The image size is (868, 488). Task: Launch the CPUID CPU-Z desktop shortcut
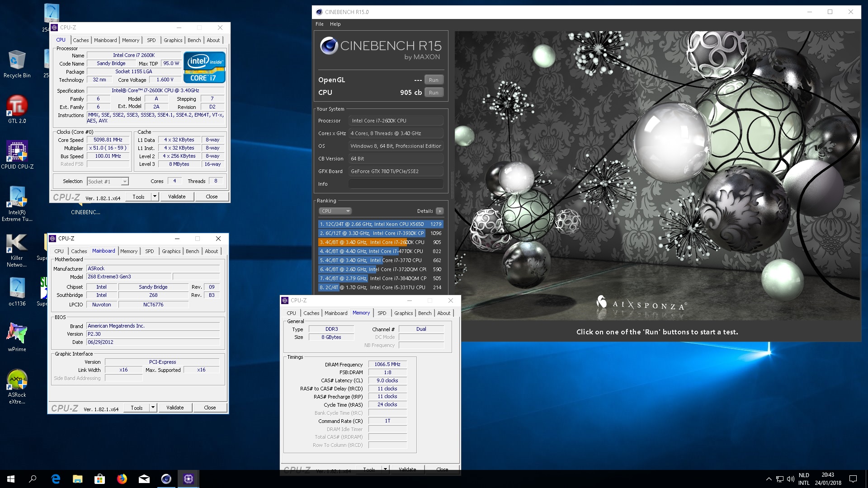pos(17,155)
